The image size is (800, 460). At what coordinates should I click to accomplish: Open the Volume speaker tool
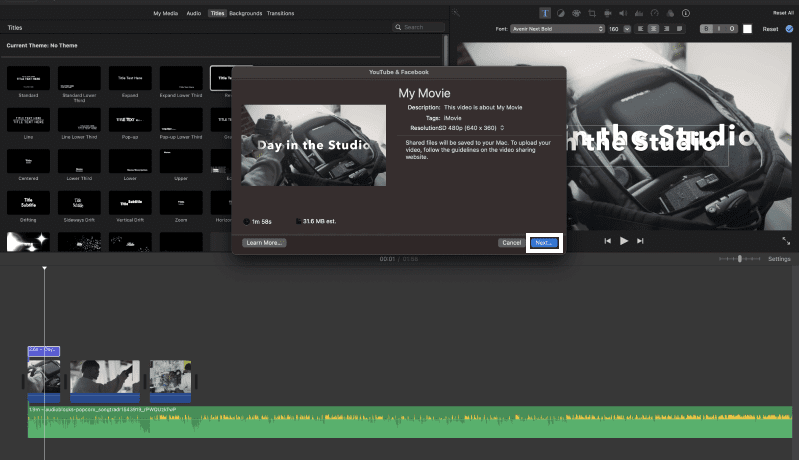(x=623, y=13)
